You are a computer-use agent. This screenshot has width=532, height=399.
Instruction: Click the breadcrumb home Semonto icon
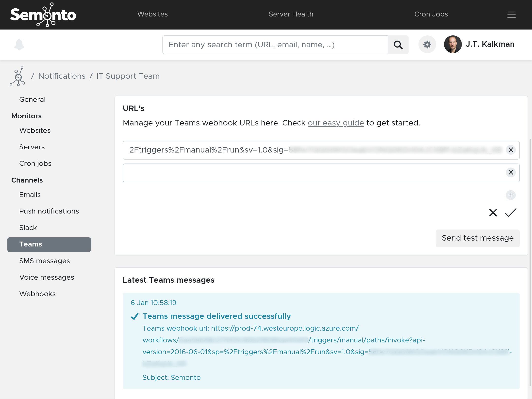[x=17, y=76]
